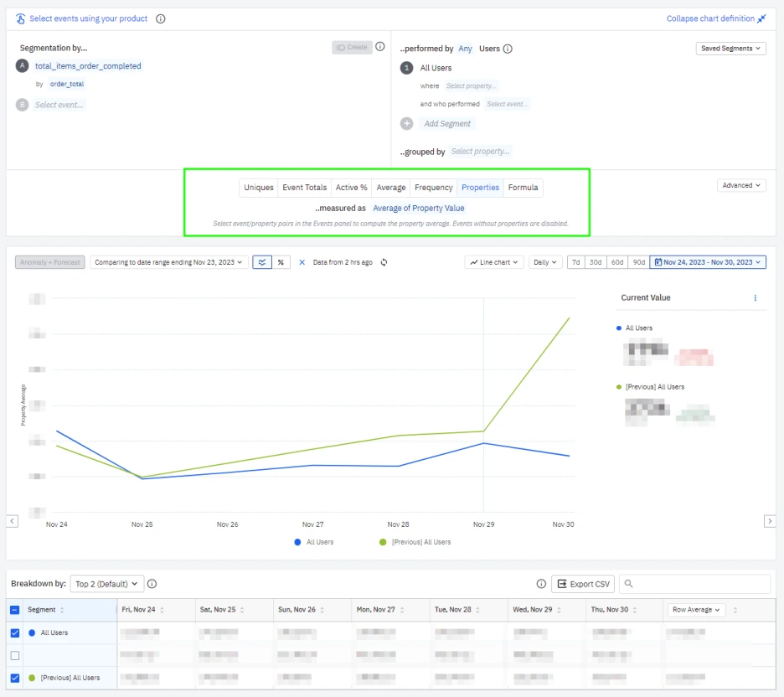Add event B via Select event field
784x697 pixels.
(59, 105)
